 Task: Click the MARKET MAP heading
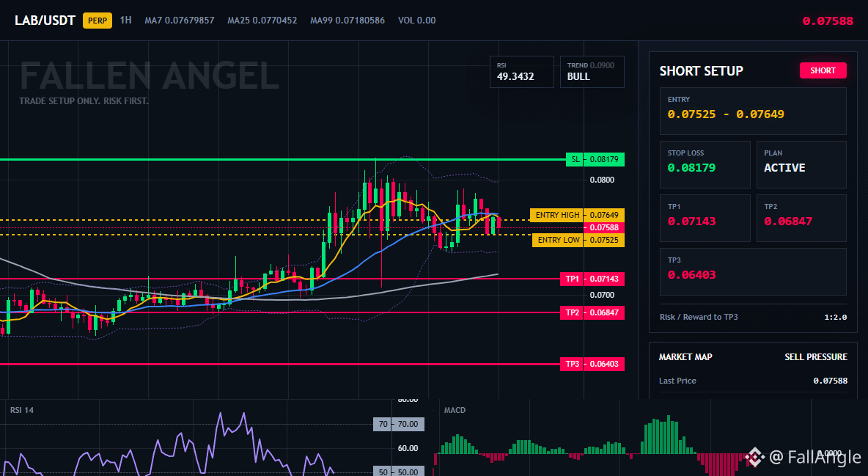coord(685,357)
